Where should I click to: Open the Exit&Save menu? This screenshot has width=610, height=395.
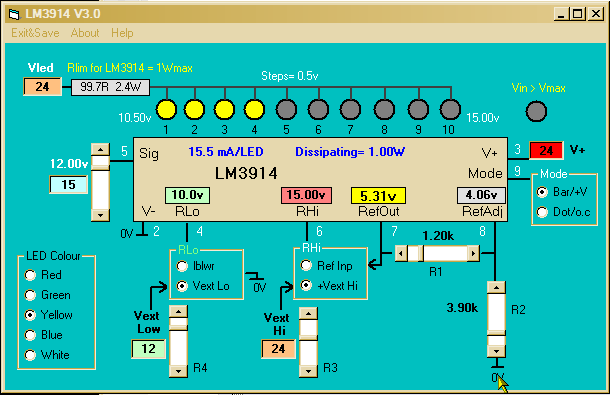[x=35, y=33]
